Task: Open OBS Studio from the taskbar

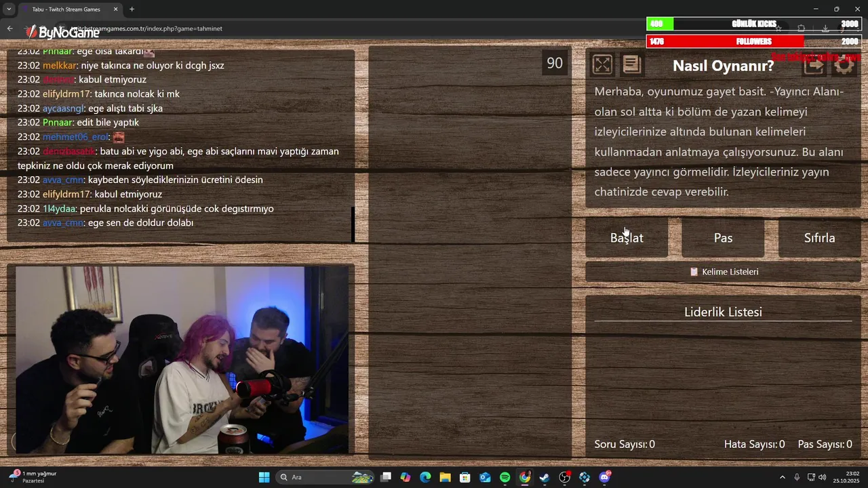Action: [564, 477]
